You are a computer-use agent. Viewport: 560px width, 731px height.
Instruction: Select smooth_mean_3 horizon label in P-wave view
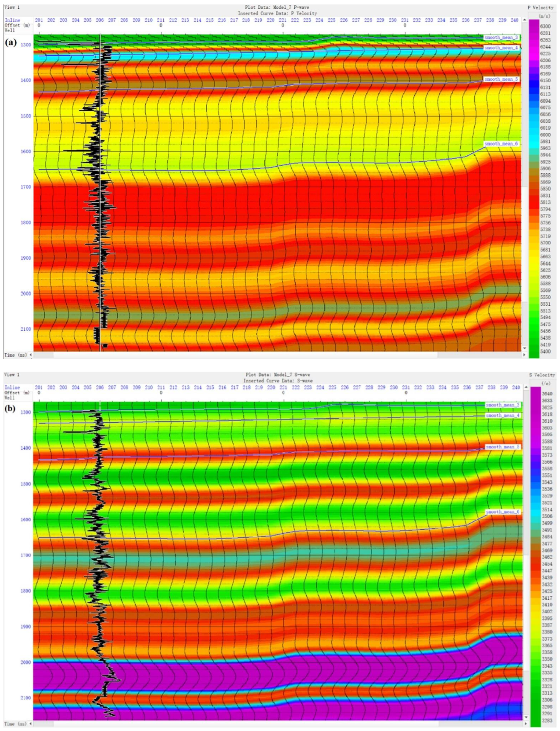click(501, 38)
